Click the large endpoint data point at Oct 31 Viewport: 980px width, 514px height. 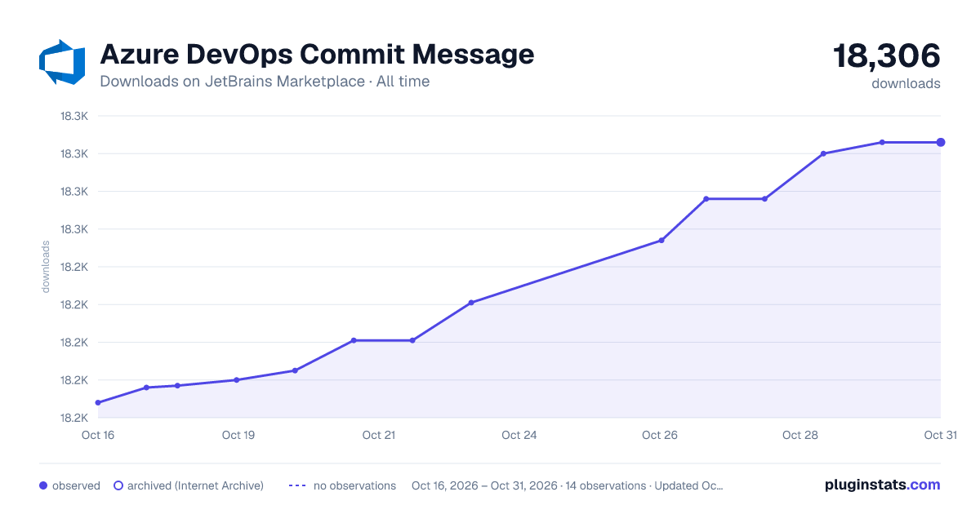pyautogui.click(x=941, y=142)
